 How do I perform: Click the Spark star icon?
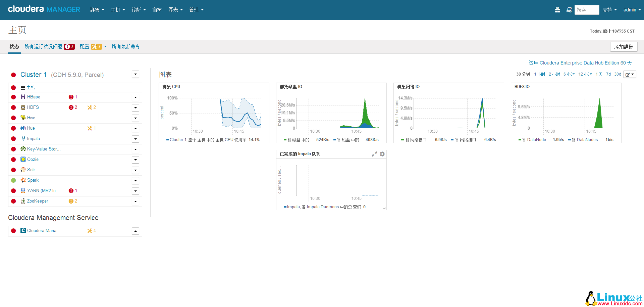pyautogui.click(x=23, y=180)
